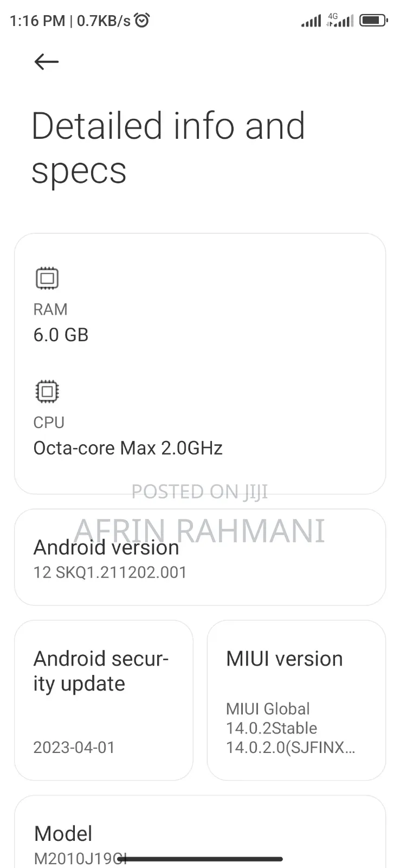Image resolution: width=400 pixels, height=868 pixels.
Task: Tap the RAM value 6.0 GB
Action: [x=61, y=335]
